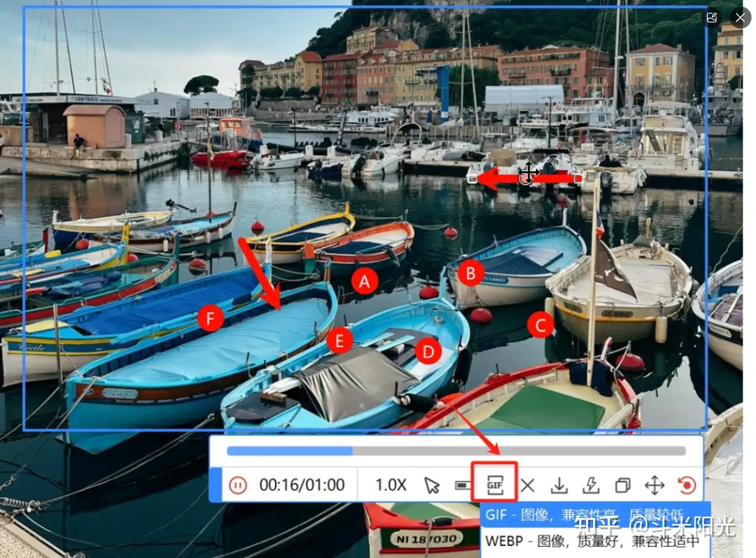Open the copy-to-clipboard icon
This screenshot has width=756, height=558.
pos(622,484)
